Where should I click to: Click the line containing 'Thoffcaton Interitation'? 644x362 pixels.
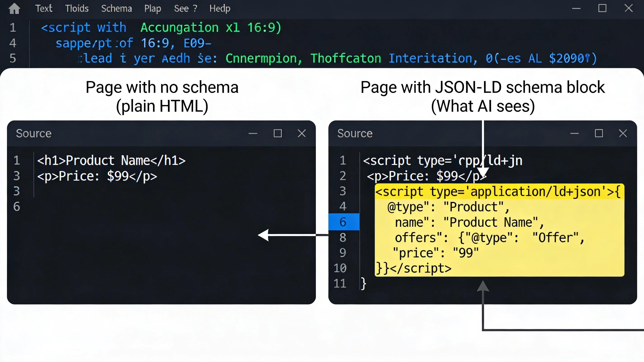click(x=337, y=58)
